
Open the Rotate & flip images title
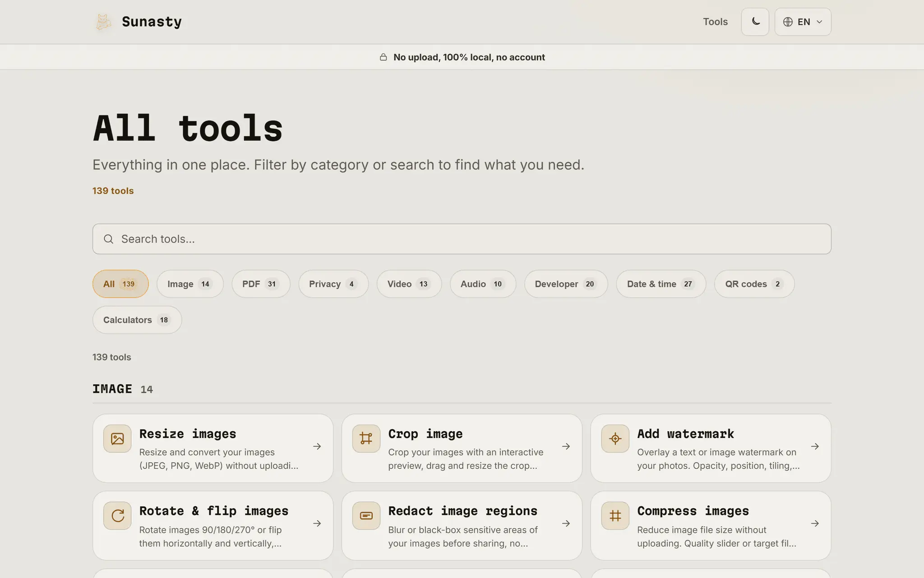tap(214, 511)
